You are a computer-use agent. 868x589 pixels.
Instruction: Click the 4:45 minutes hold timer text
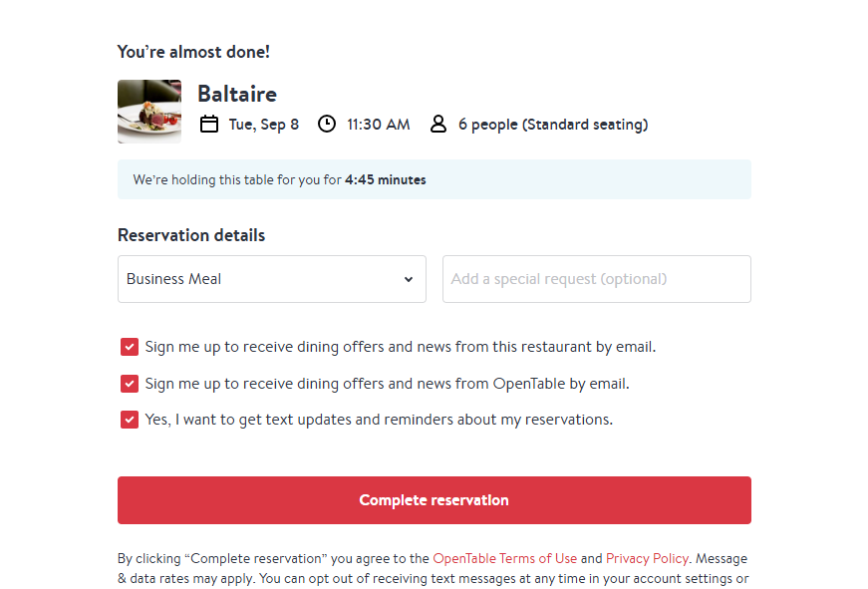[386, 180]
